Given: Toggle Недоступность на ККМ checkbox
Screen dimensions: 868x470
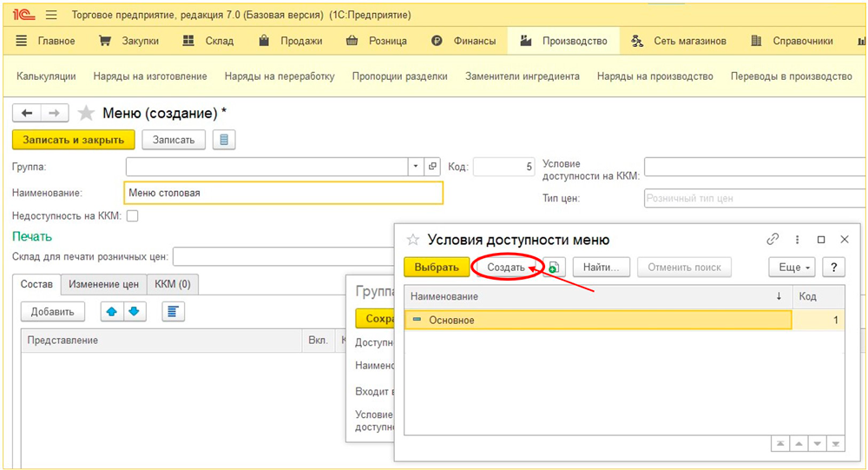Looking at the screenshot, I should 133,215.
